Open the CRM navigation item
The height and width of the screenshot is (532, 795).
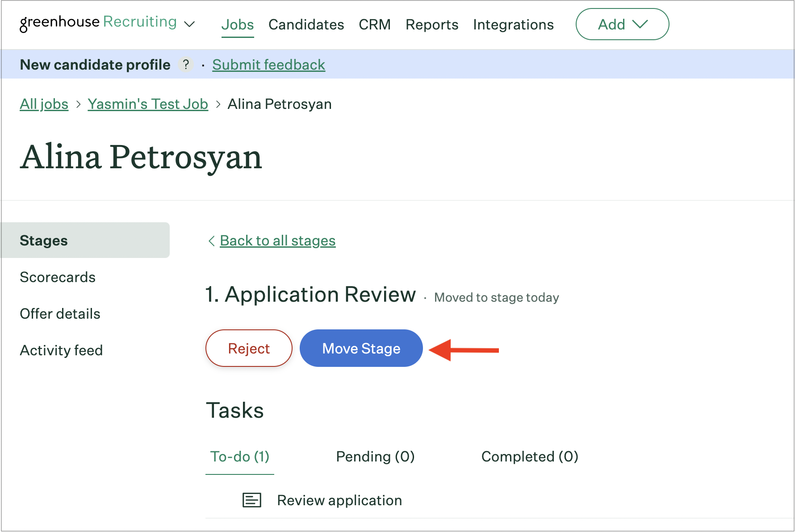(x=375, y=25)
